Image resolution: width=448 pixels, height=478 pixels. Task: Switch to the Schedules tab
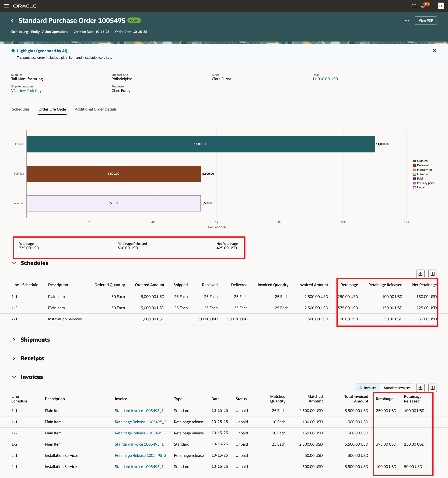point(21,109)
